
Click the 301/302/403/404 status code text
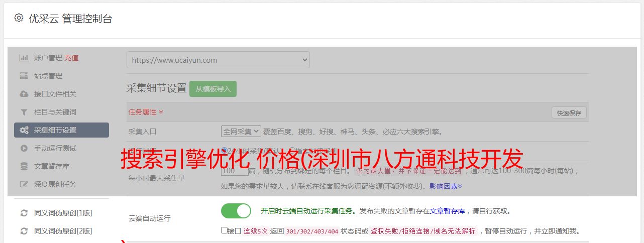312,231
